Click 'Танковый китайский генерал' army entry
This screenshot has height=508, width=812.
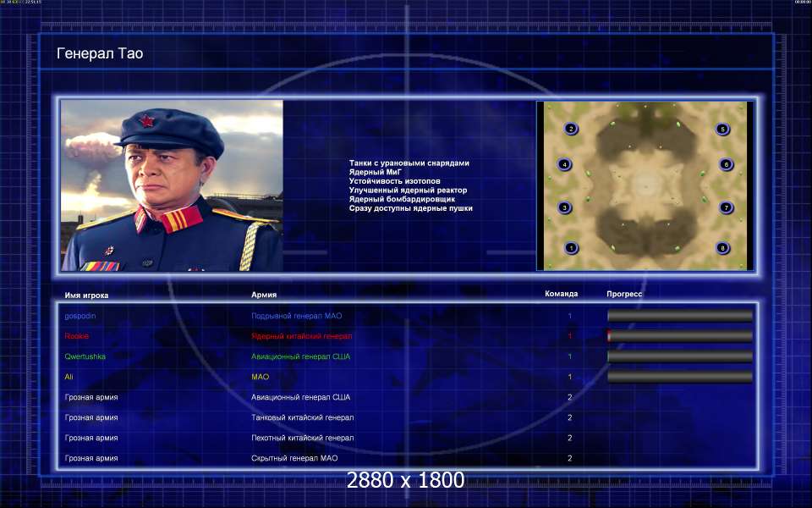coord(303,417)
